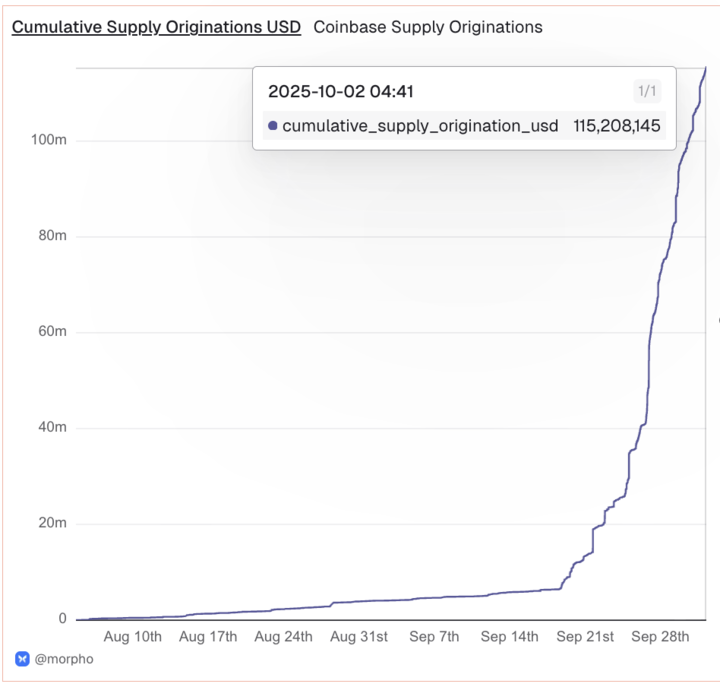This screenshot has height=687, width=720.
Task: Open the @morpho author link
Action: (x=64, y=659)
